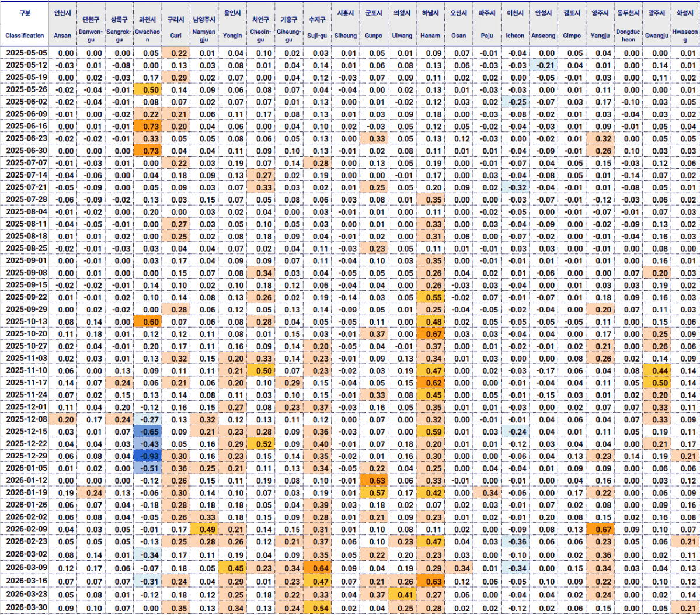
Task: Select the Gimpo column header
Action: coord(572,24)
